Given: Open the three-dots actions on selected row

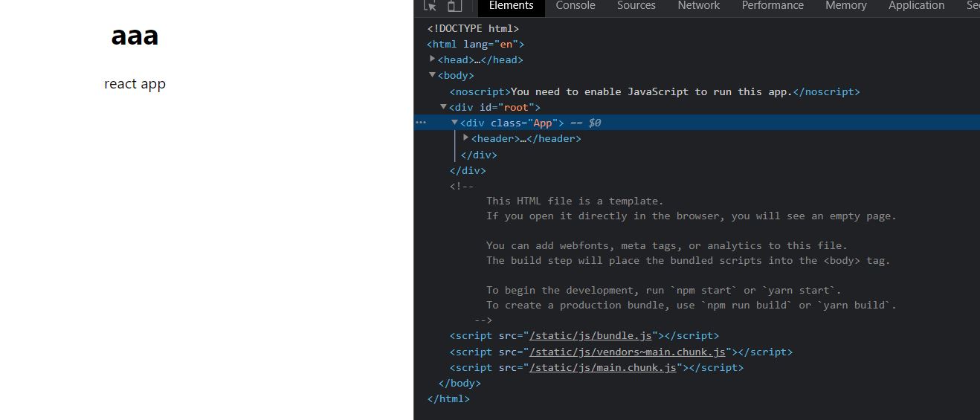Looking at the screenshot, I should pos(421,123).
